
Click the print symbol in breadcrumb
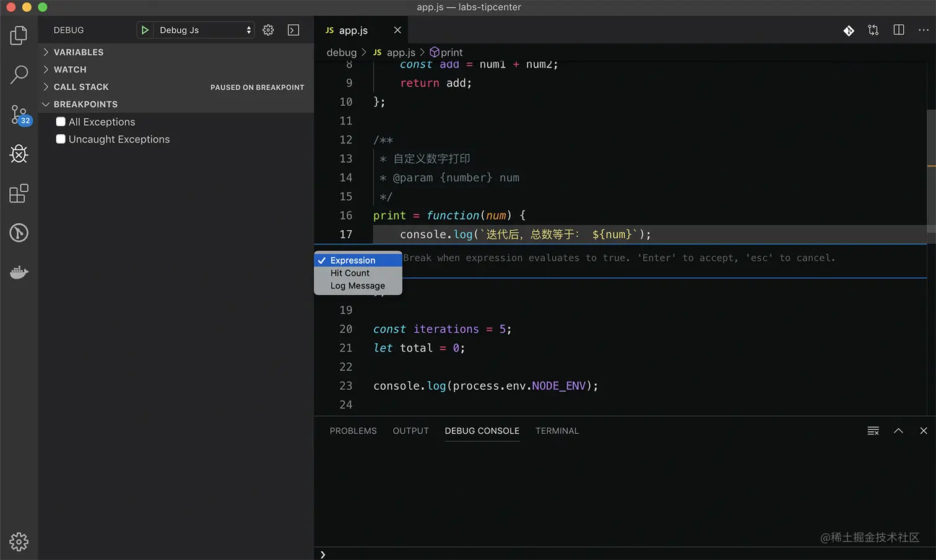(x=446, y=53)
